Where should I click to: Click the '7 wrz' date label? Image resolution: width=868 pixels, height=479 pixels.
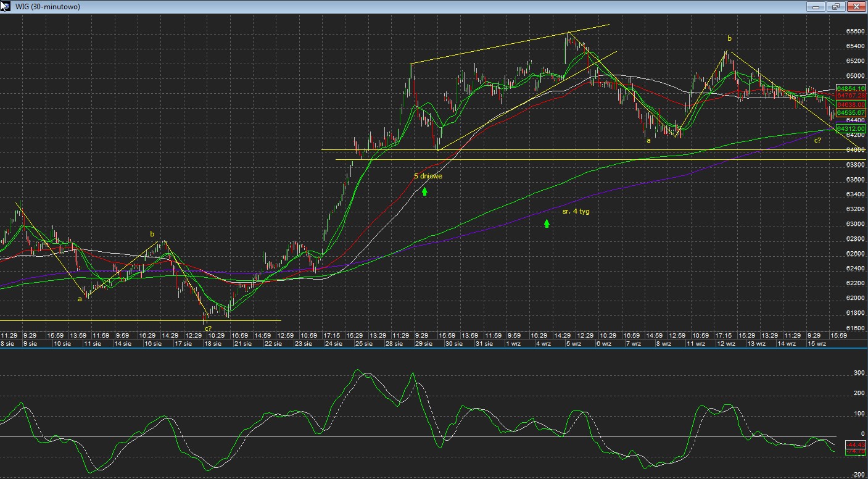[x=634, y=343]
